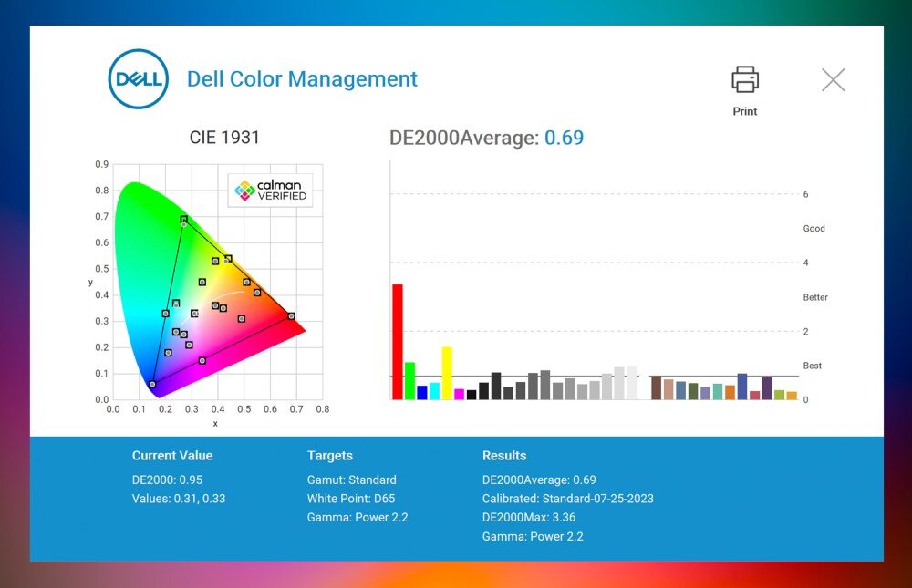Click the 'Dell Color Management' title

(302, 79)
